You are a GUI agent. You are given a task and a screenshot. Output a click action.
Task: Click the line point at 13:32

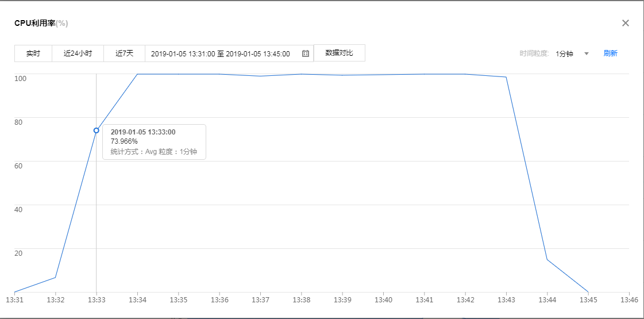coord(55,278)
